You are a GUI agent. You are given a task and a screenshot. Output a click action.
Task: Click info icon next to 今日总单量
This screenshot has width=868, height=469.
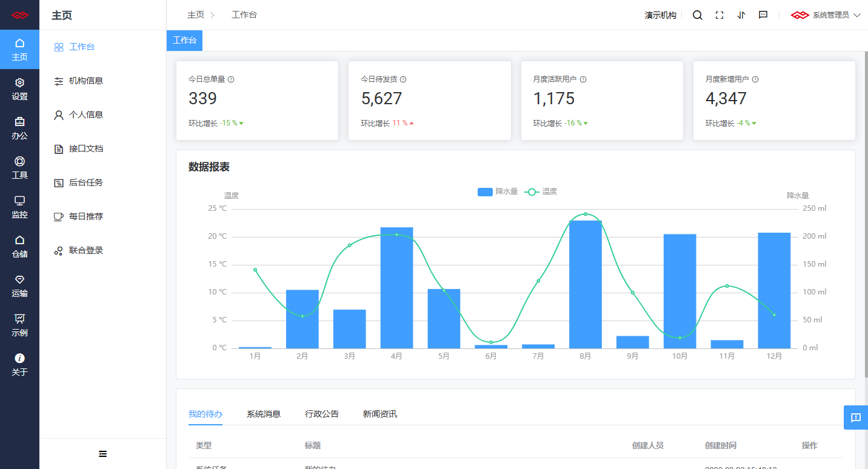click(231, 79)
